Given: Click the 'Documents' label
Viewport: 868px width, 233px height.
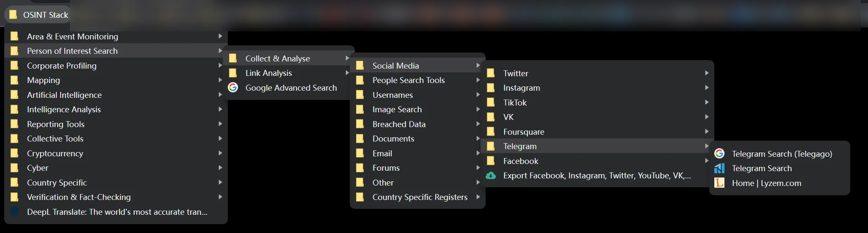Looking at the screenshot, I should [x=393, y=139].
